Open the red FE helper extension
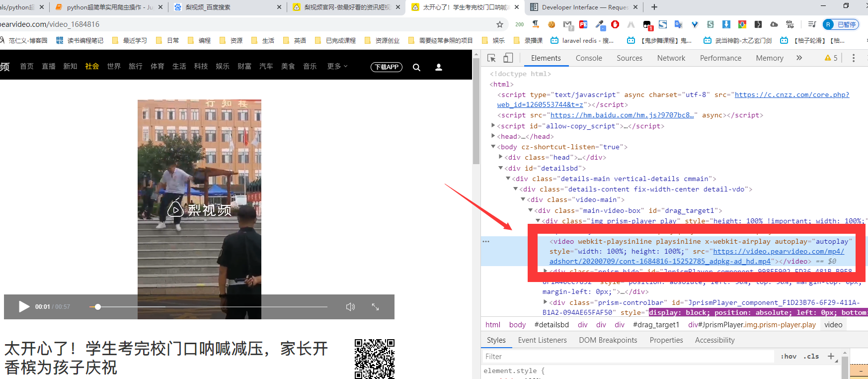868x379 pixels. pyautogui.click(x=583, y=24)
